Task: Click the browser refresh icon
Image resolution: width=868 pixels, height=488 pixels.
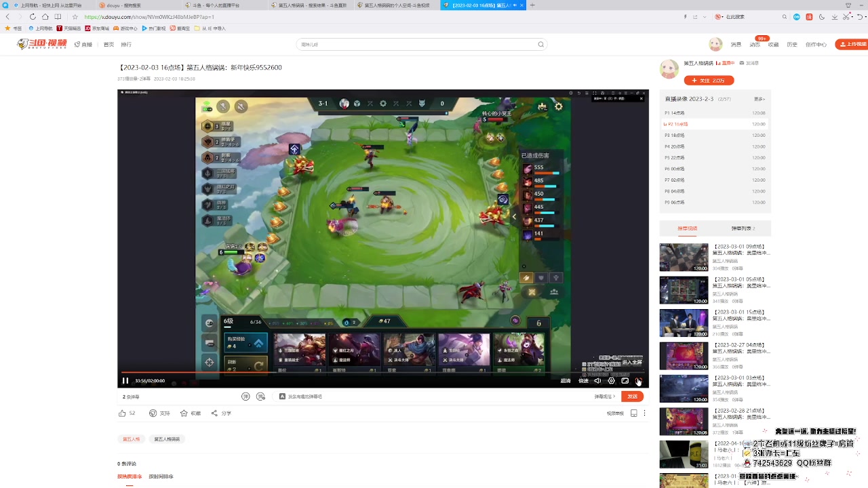Action: click(x=33, y=17)
